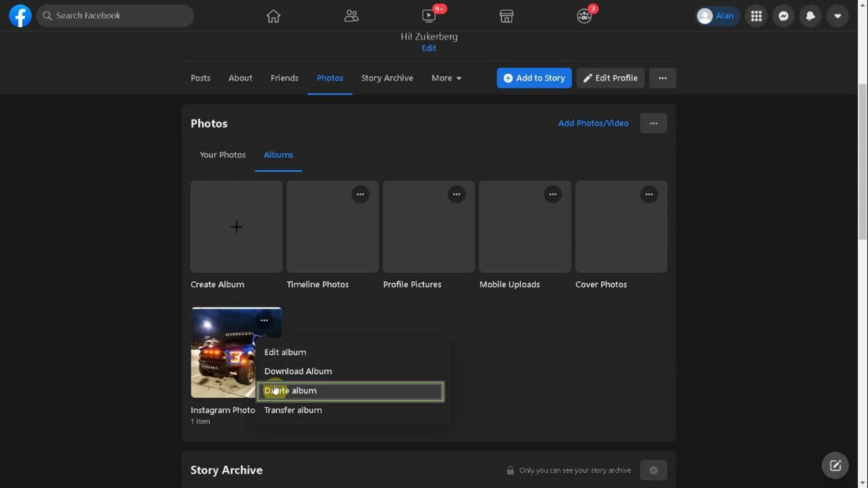Viewport: 868px width, 488px height.
Task: Click the Create Album label
Action: tap(217, 285)
